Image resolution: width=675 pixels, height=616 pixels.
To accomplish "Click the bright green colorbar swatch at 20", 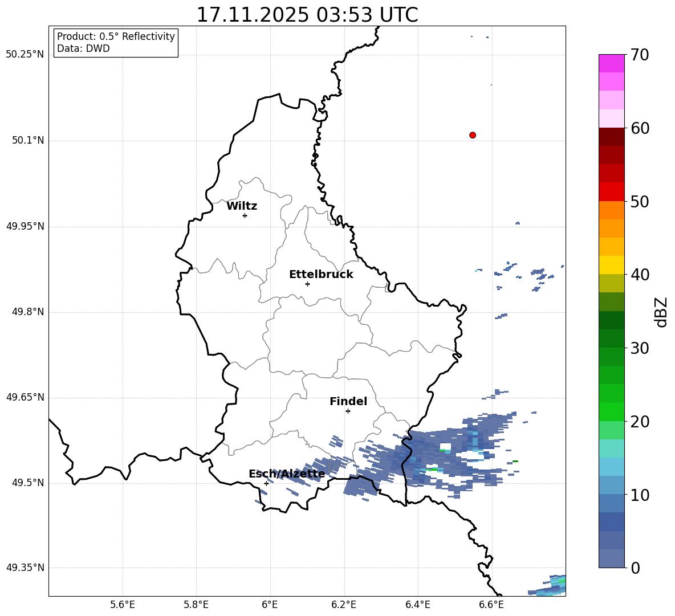I will click(x=611, y=411).
